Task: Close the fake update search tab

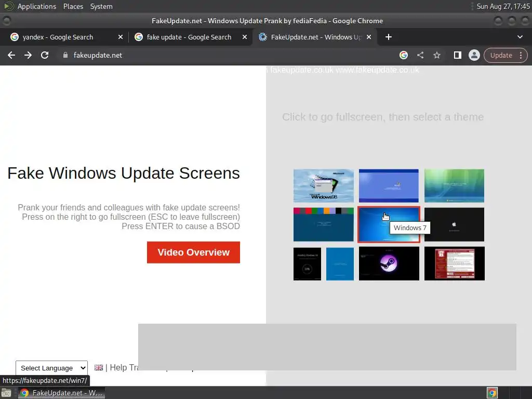Action: [245, 37]
